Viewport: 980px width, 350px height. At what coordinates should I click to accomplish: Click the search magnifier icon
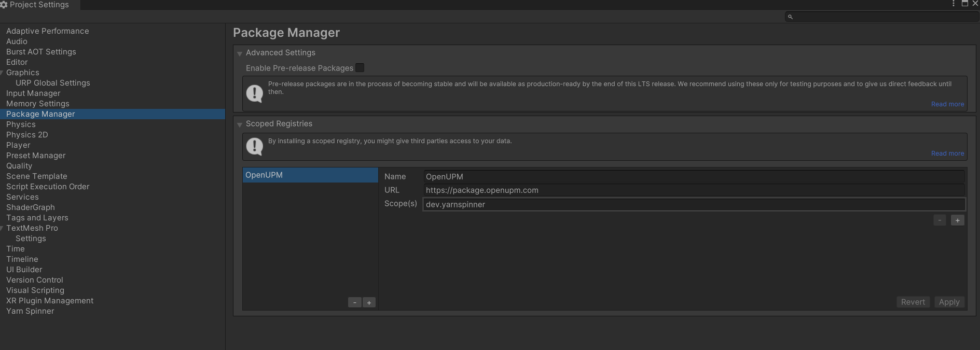tap(790, 17)
